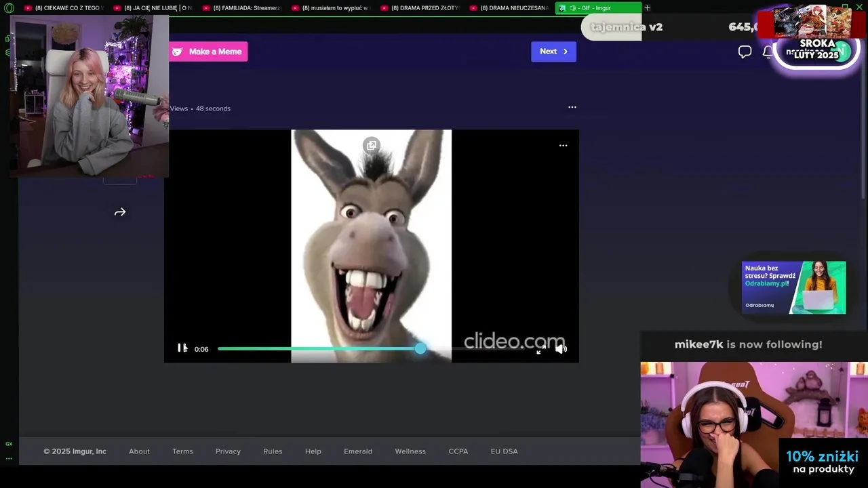Switch to the 'JA CIĘ NIE LUBIĘ' browser tab
The image size is (868, 488).
[x=152, y=8]
